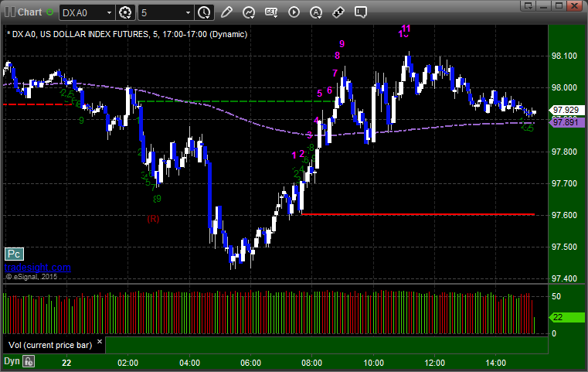Close the chart window
The height and width of the screenshot is (372, 588).
[x=574, y=5]
